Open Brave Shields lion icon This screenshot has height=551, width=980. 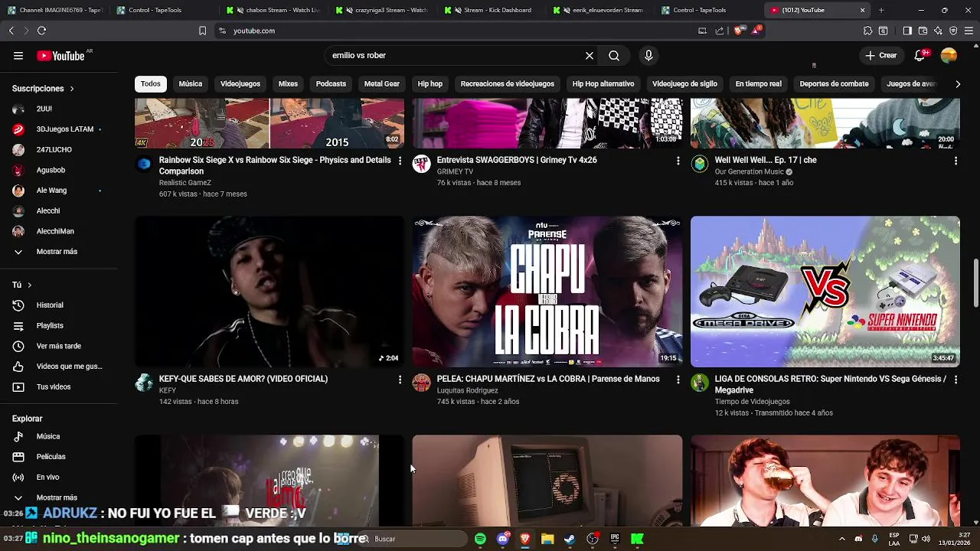[x=738, y=31]
